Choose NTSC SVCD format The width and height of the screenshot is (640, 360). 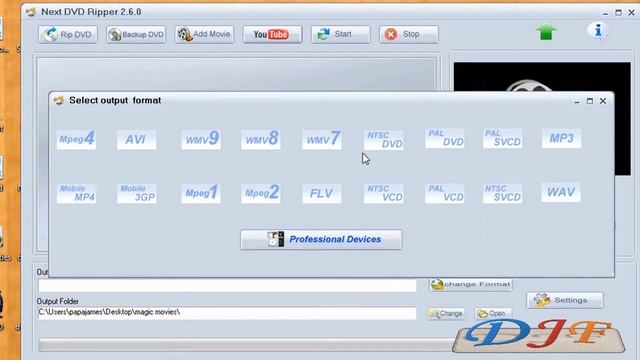pos(502,193)
